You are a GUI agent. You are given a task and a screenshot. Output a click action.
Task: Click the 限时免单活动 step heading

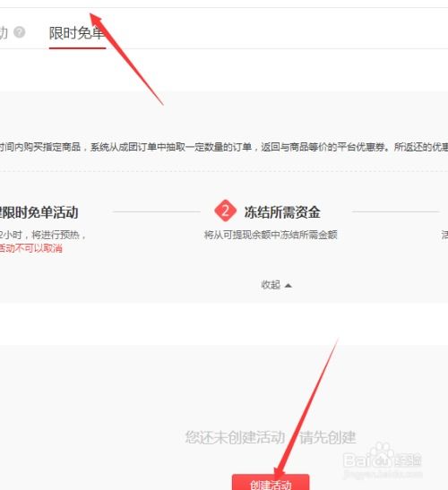coord(39,212)
